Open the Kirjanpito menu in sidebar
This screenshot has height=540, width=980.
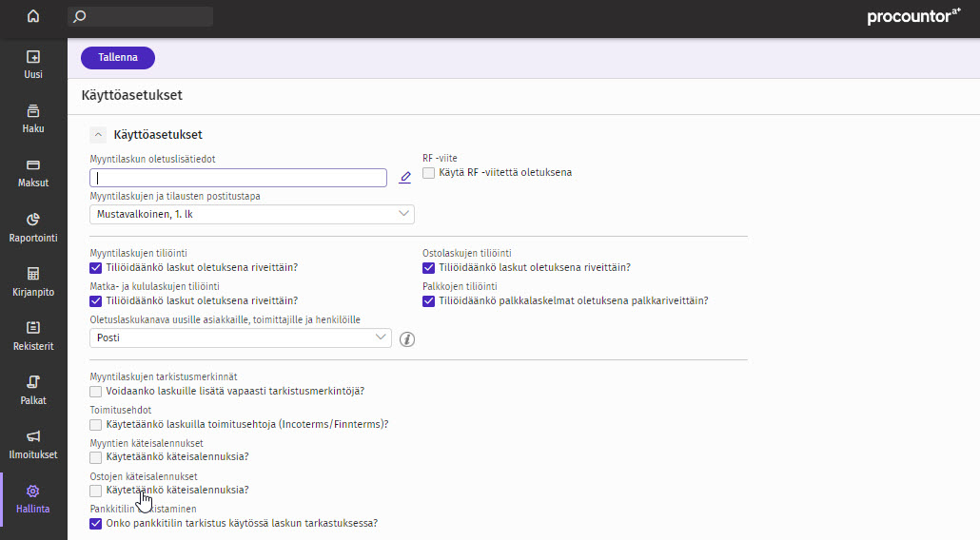point(33,280)
